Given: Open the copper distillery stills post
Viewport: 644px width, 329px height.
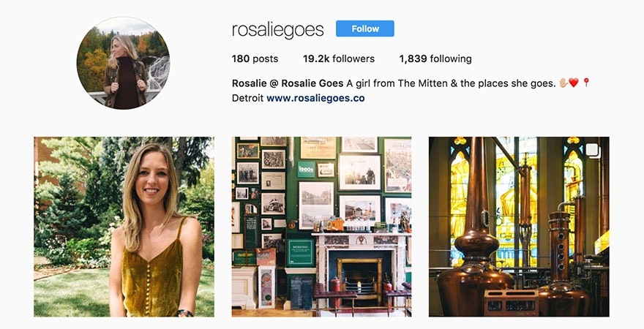Looking at the screenshot, I should (x=519, y=227).
